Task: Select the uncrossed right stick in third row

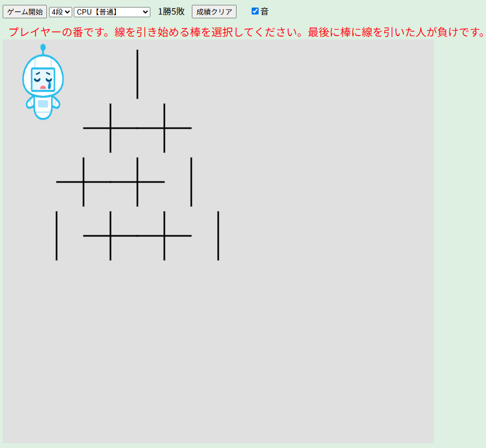Action: pyautogui.click(x=191, y=182)
